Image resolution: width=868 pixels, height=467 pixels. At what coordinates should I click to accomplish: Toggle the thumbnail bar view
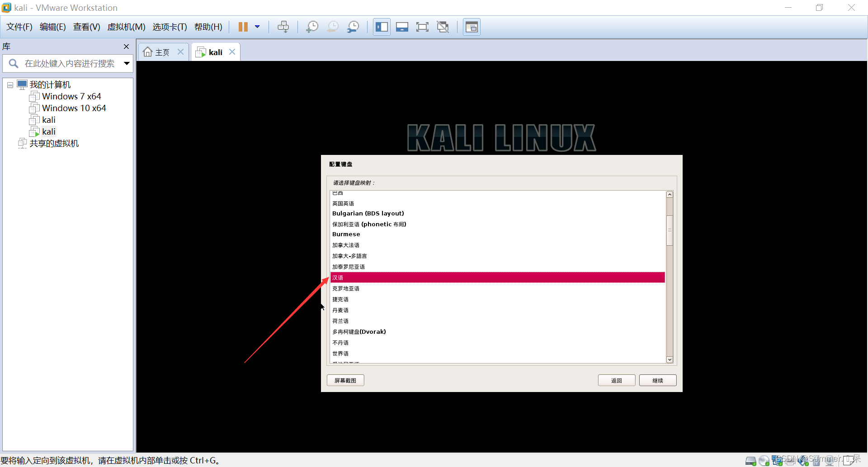click(x=402, y=27)
